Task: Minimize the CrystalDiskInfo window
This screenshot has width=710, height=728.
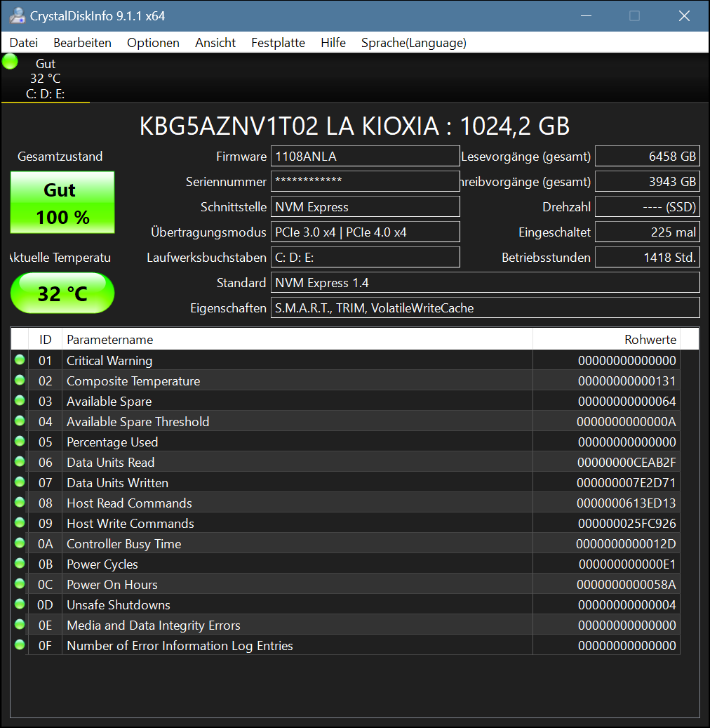Action: click(x=586, y=15)
